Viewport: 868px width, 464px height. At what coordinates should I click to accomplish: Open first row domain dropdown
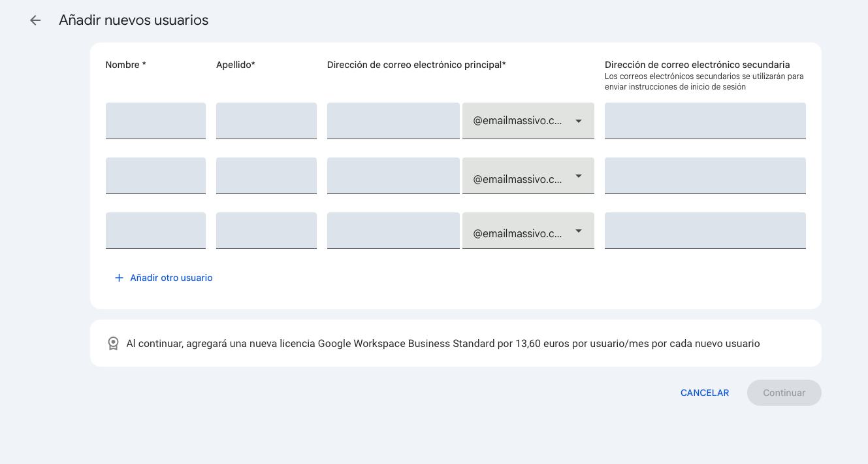528,121
